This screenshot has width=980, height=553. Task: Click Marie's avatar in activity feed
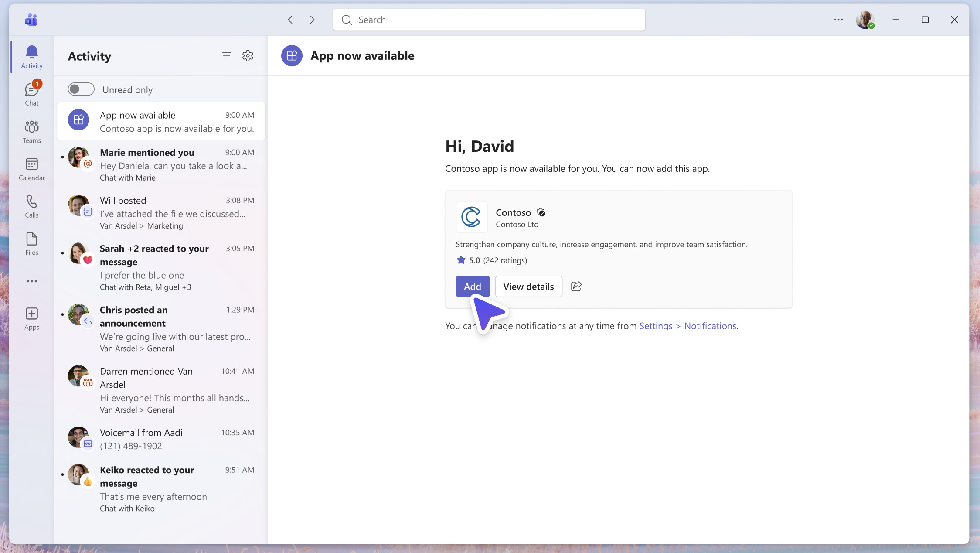(78, 157)
